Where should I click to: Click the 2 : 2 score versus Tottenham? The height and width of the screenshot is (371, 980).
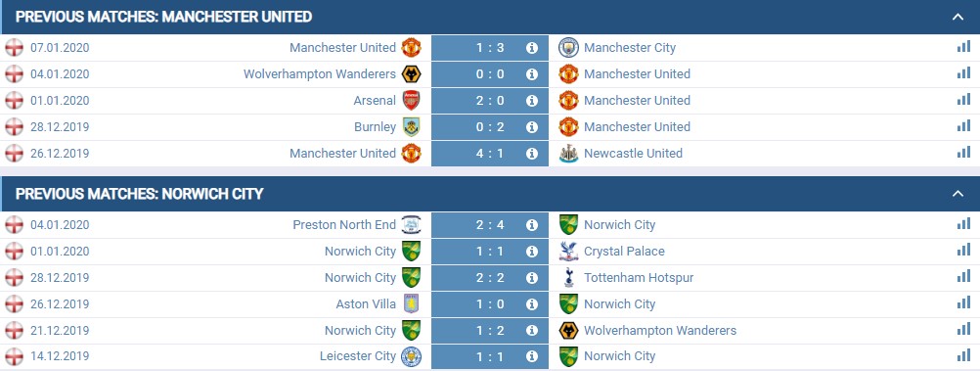click(490, 277)
